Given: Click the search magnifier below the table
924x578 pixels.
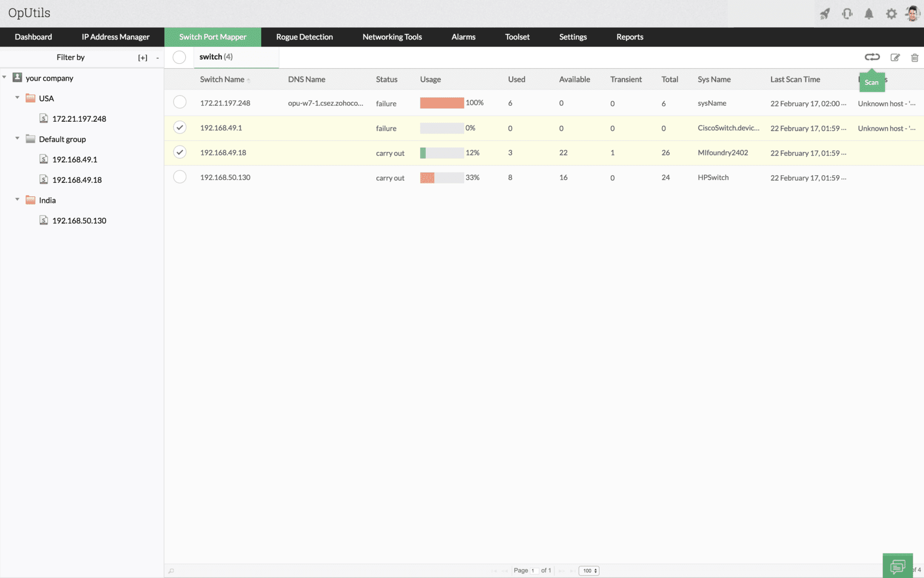Looking at the screenshot, I should 171,571.
